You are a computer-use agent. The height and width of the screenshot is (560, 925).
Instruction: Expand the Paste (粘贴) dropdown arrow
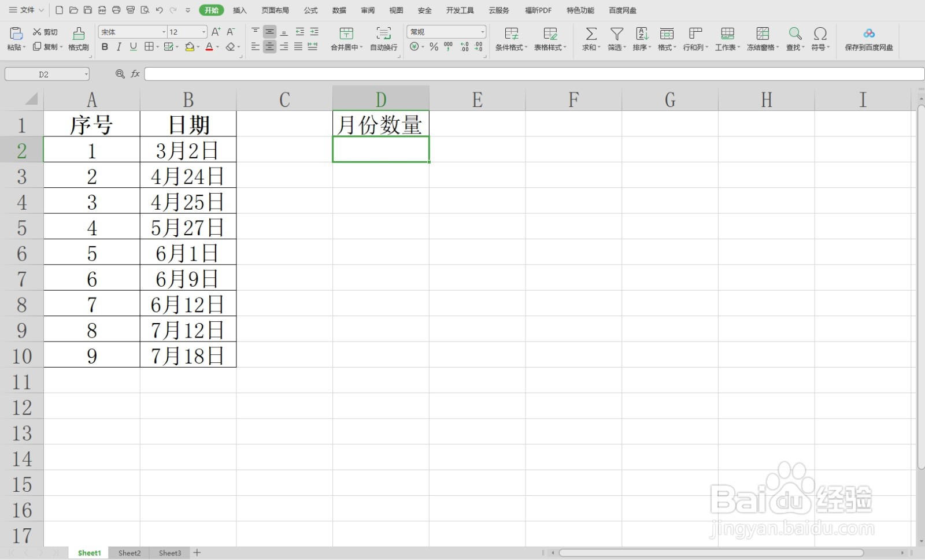coord(24,47)
